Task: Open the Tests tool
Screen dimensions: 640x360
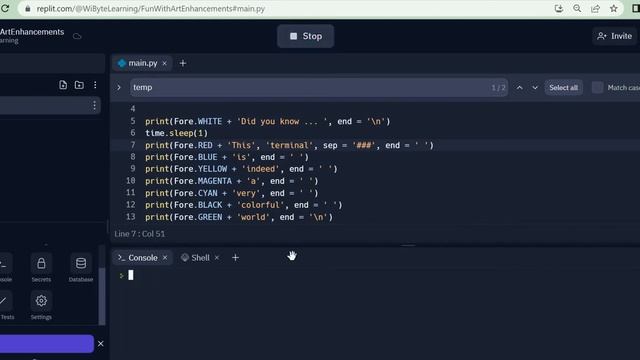Action: click(x=6, y=306)
